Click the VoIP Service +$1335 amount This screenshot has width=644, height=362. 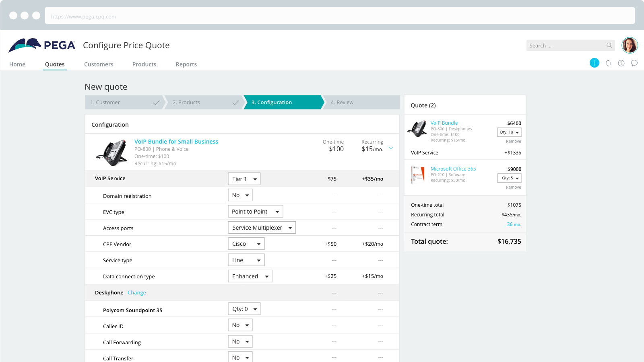513,153
